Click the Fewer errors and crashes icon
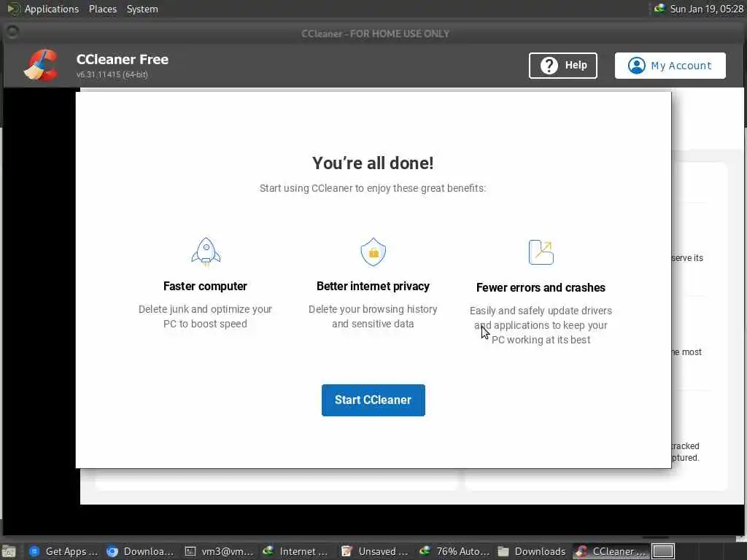 pyautogui.click(x=541, y=252)
